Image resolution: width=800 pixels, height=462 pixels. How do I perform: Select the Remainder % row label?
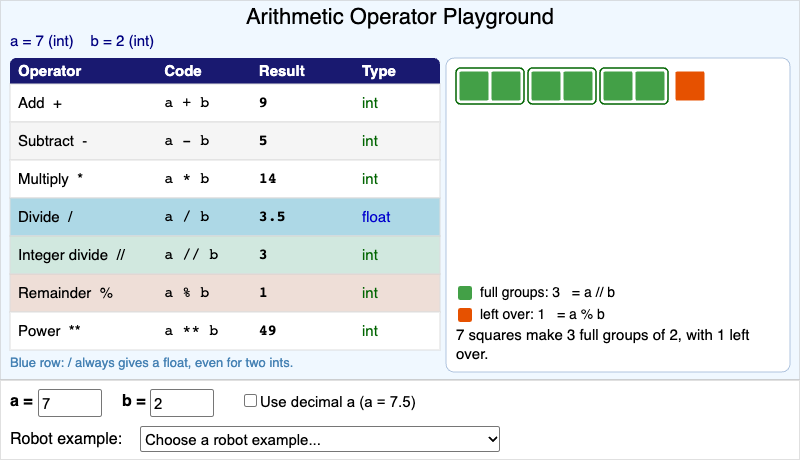pyautogui.click(x=65, y=293)
